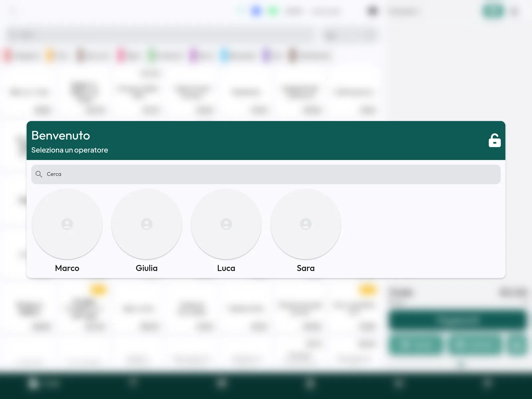Click the Benvenuto heading

tap(61, 135)
